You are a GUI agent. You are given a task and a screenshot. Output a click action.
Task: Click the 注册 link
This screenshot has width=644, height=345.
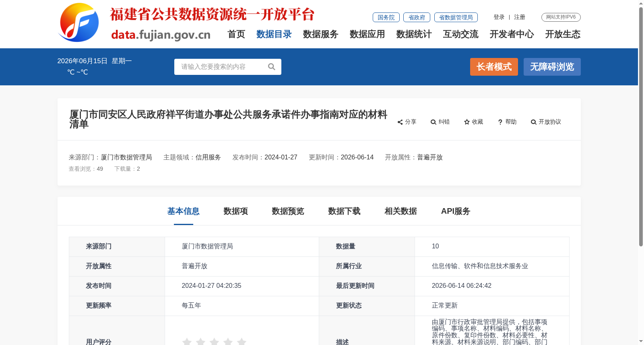(520, 17)
